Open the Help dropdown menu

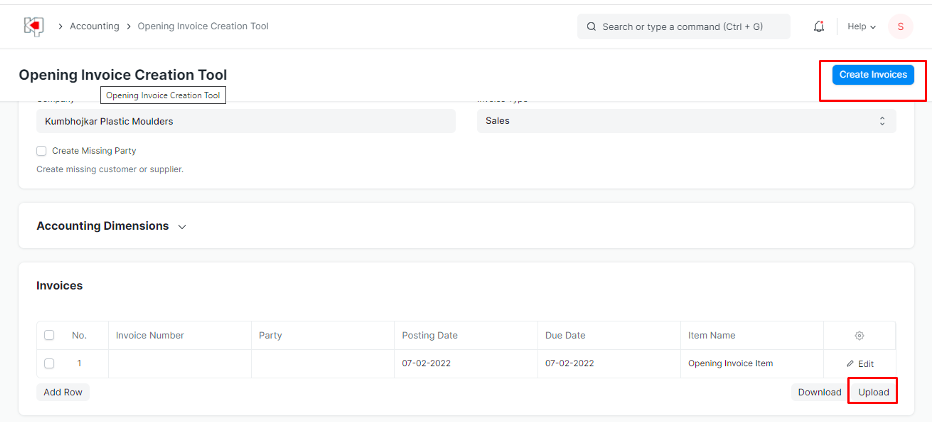click(x=861, y=26)
